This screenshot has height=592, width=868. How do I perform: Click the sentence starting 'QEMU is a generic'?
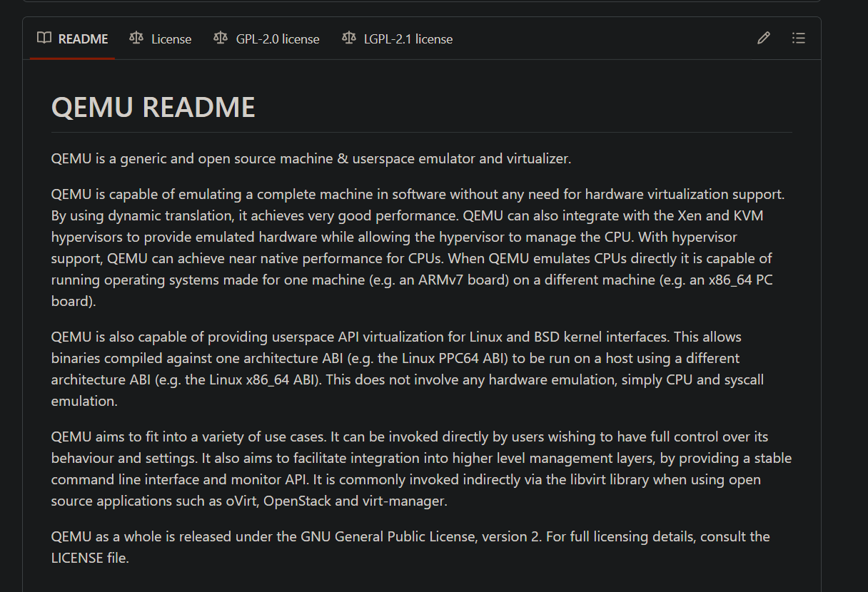[x=311, y=158]
